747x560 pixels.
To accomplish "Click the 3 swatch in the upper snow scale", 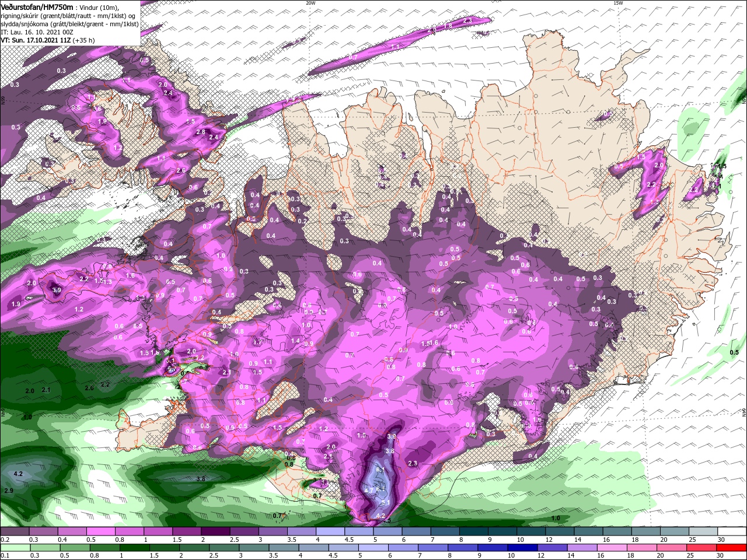I will [x=273, y=532].
